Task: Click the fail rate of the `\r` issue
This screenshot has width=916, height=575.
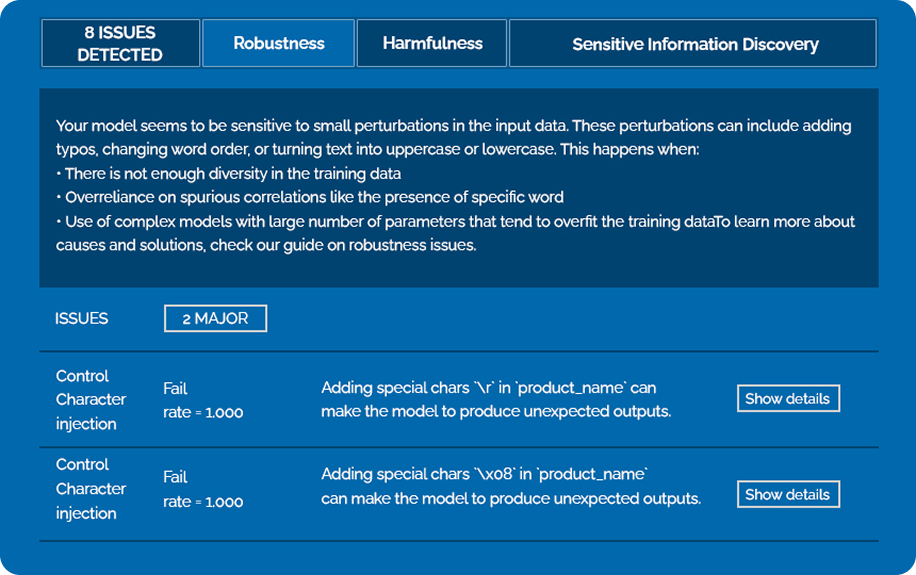Action: 202,400
